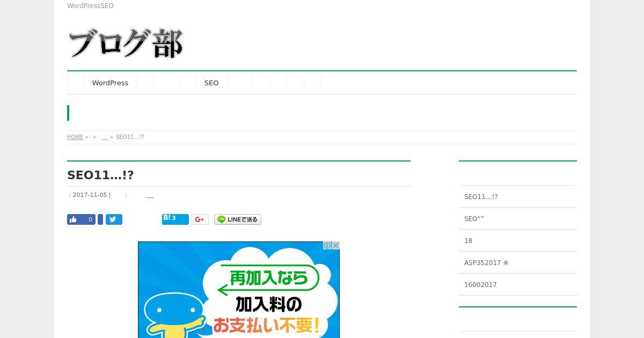Share the post via Twitter bird icon
Viewport: 644px width, 338px height.
(114, 219)
